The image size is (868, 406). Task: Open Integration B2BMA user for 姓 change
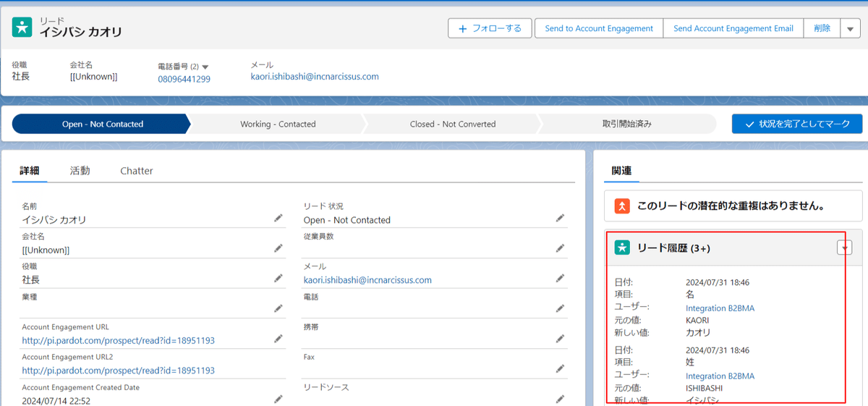coord(720,376)
